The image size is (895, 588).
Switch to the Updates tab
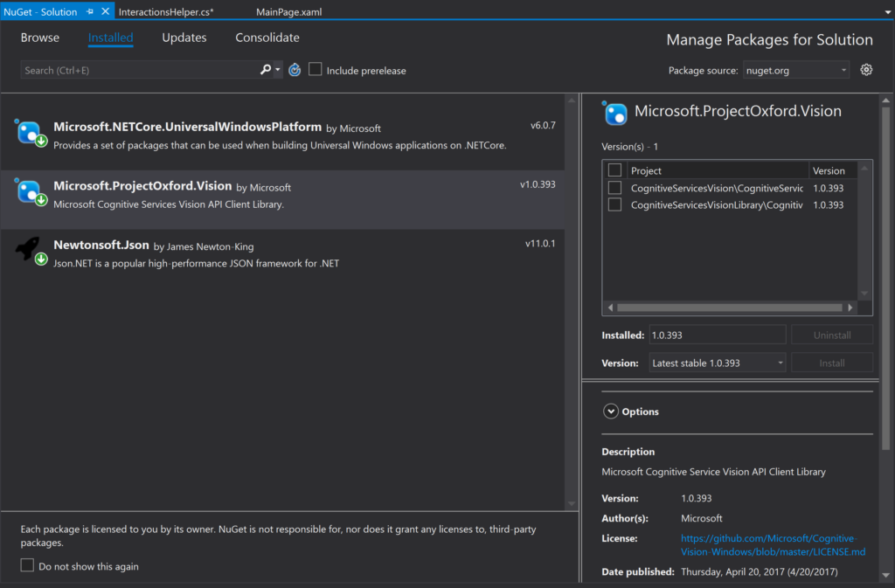(x=184, y=38)
